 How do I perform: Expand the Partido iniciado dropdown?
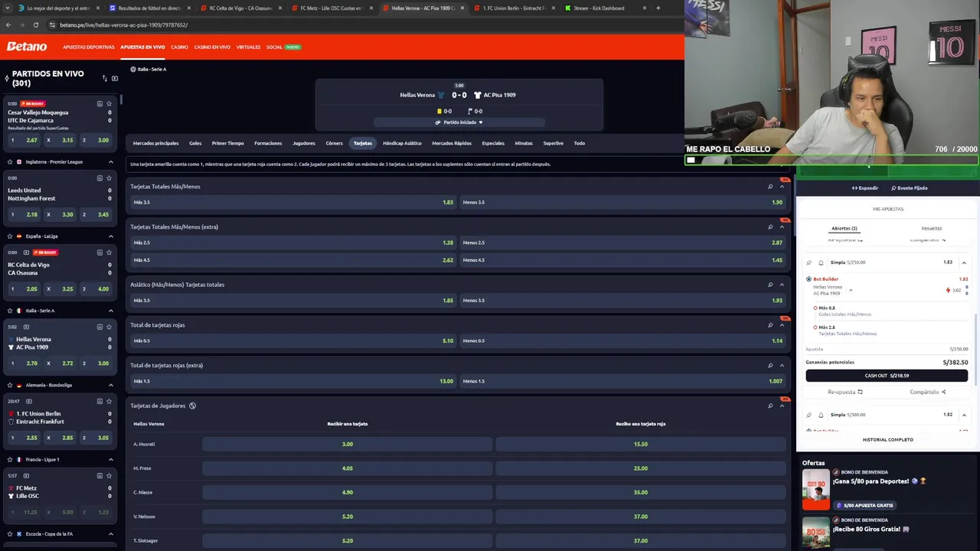[x=459, y=122]
